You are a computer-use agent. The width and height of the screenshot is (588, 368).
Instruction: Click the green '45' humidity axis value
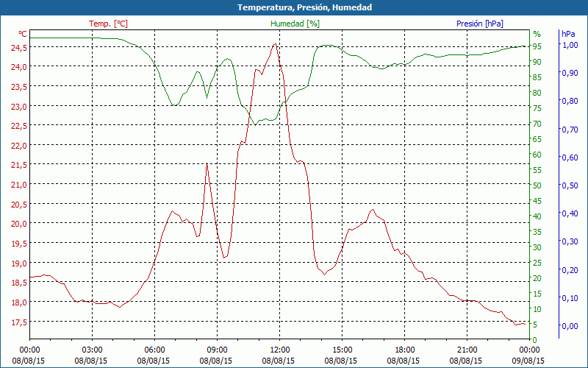(x=537, y=201)
